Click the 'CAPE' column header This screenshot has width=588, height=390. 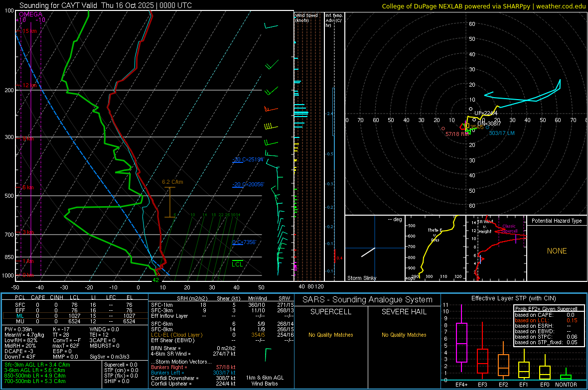coord(38,297)
